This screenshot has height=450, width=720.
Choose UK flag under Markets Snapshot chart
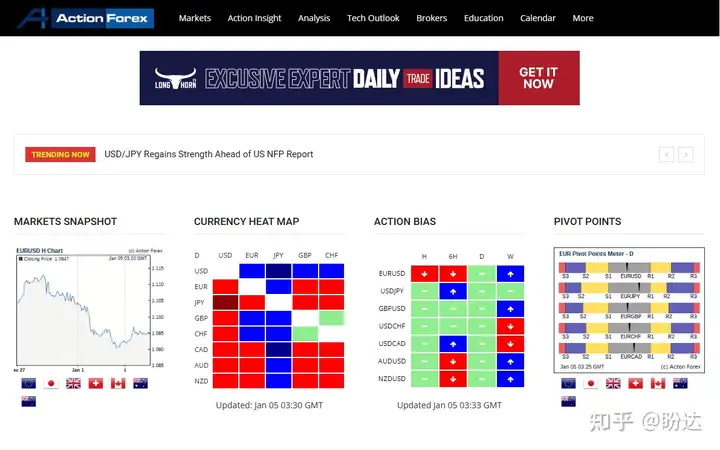[x=73, y=383]
